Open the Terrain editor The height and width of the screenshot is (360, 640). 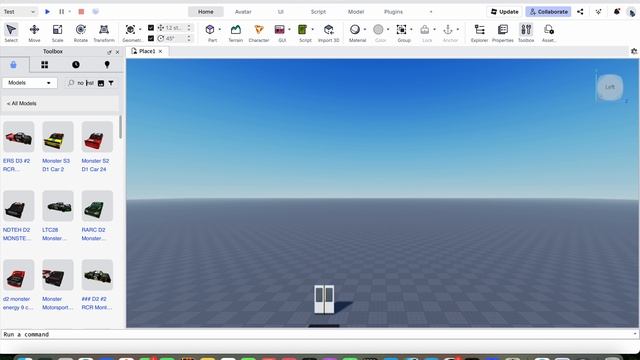[x=236, y=33]
